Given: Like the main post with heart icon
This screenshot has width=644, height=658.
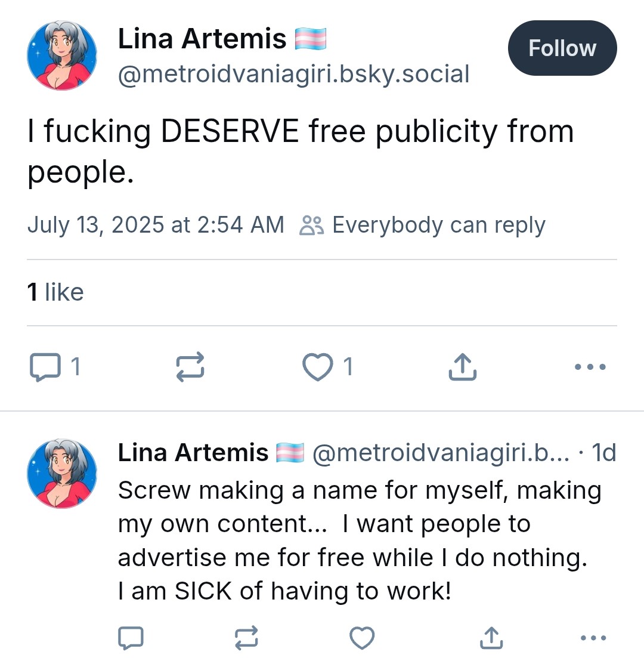Looking at the screenshot, I should click(318, 367).
